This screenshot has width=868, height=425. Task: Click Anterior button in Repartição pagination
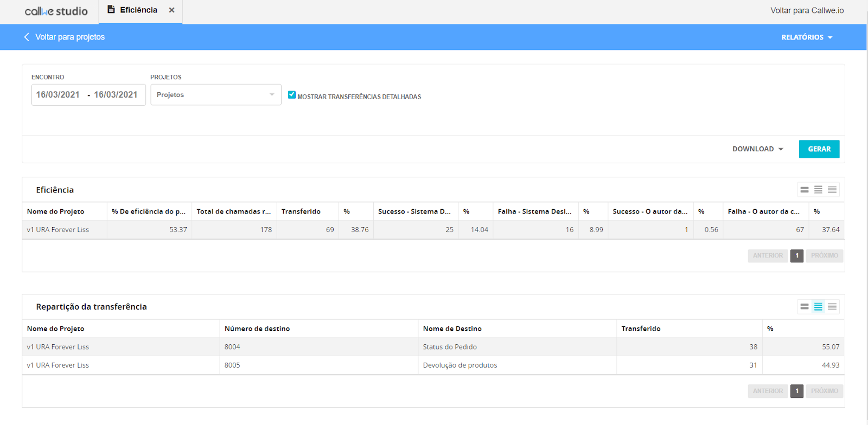point(768,391)
